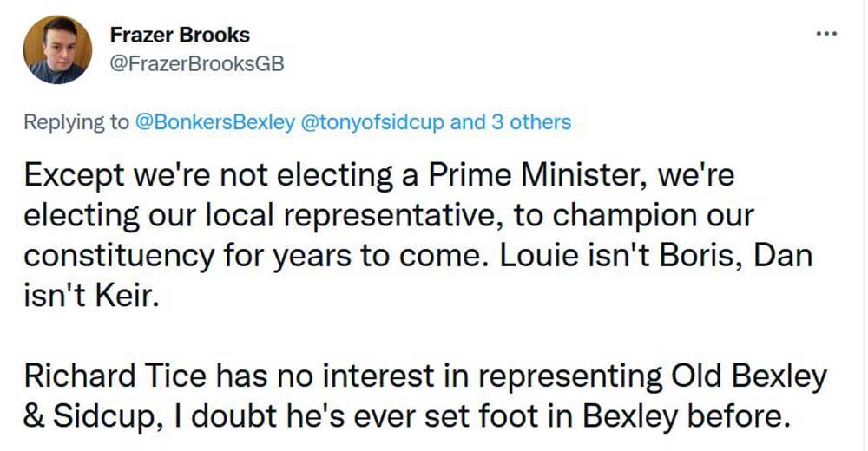Visit the @tonyofsidcup profile link
Image resolution: width=868 pixels, height=451 pixels.
click(372, 122)
